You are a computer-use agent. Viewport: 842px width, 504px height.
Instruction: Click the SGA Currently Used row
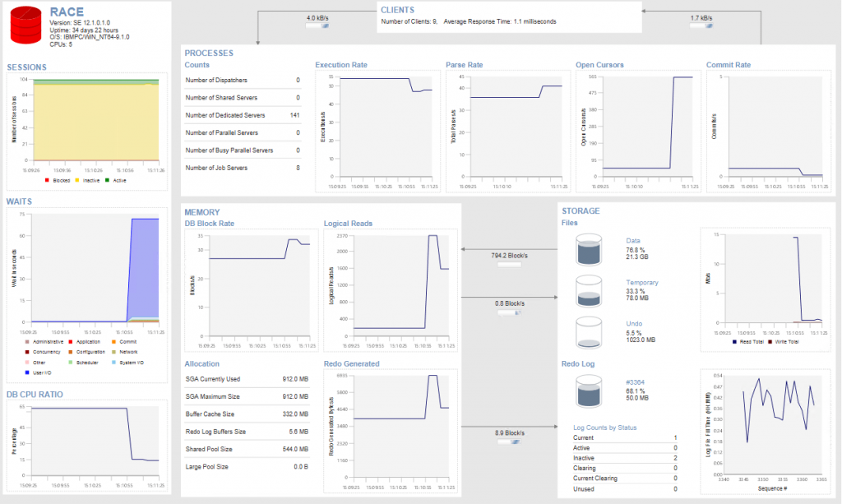[247, 379]
